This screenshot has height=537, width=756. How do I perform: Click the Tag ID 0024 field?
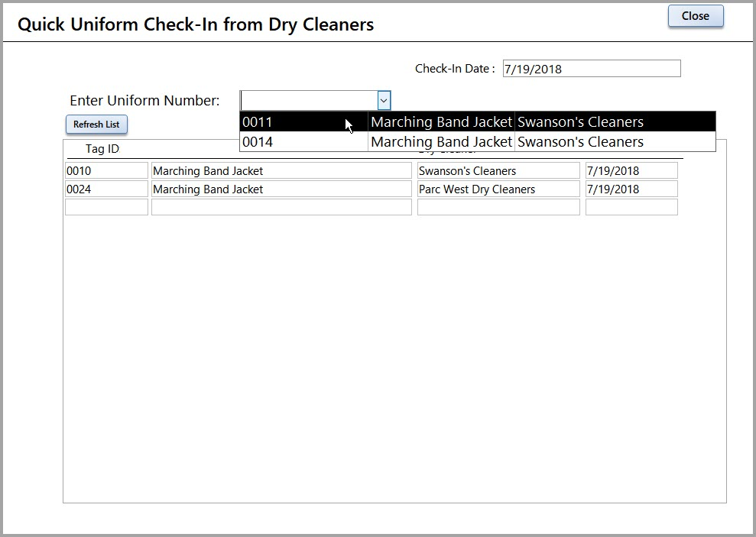pos(106,189)
